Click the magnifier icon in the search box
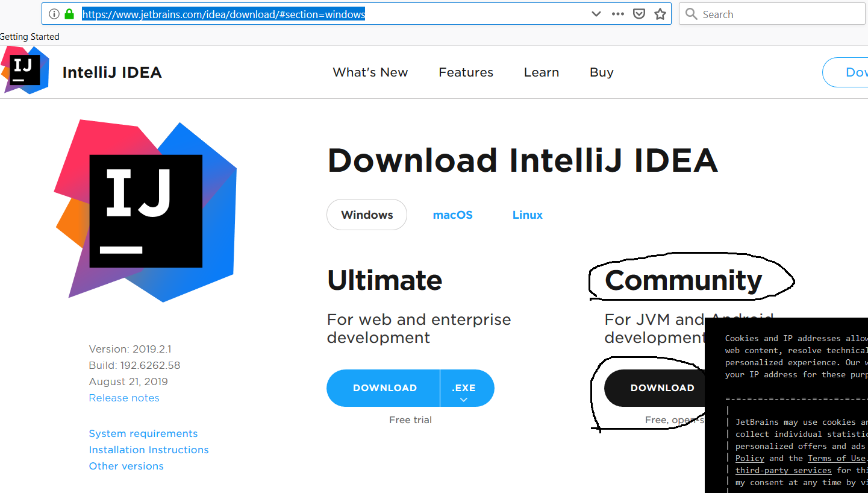The height and width of the screenshot is (493, 868). click(692, 14)
